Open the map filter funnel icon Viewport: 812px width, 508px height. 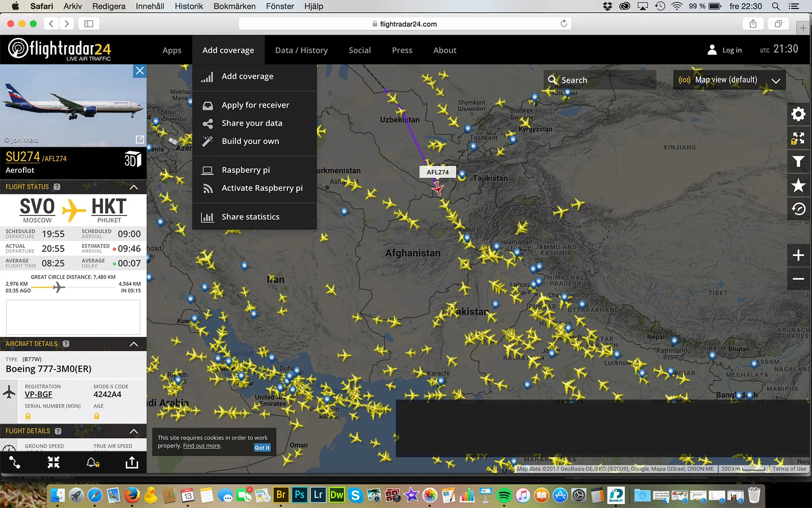point(798,161)
